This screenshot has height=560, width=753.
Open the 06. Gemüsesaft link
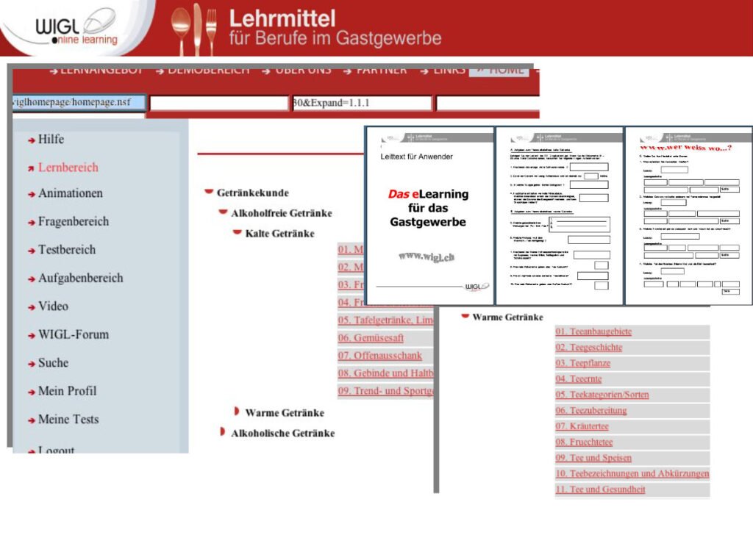(371, 338)
